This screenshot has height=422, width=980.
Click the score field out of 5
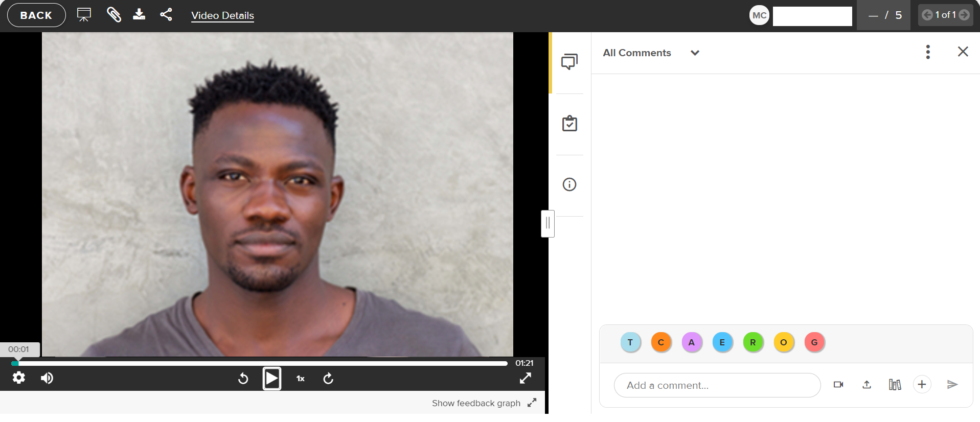(x=883, y=15)
